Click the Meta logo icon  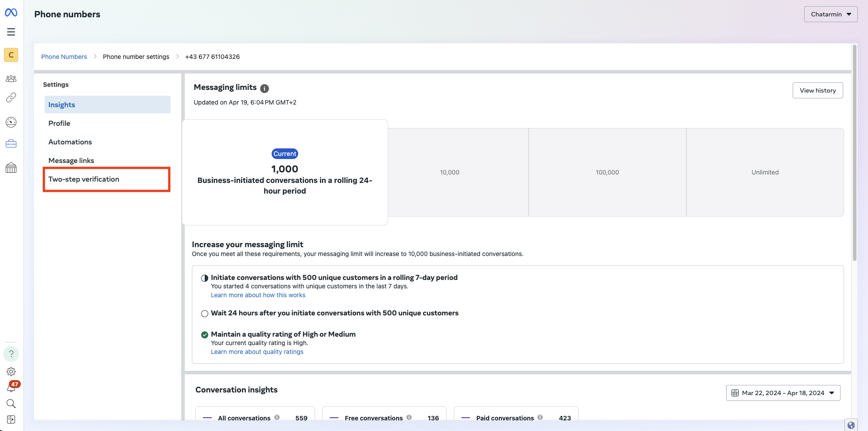coord(11,13)
